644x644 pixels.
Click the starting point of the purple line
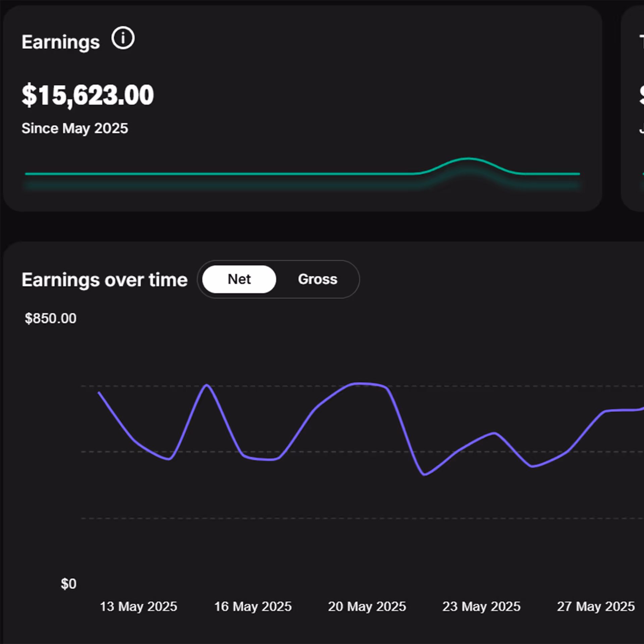pyautogui.click(x=99, y=392)
